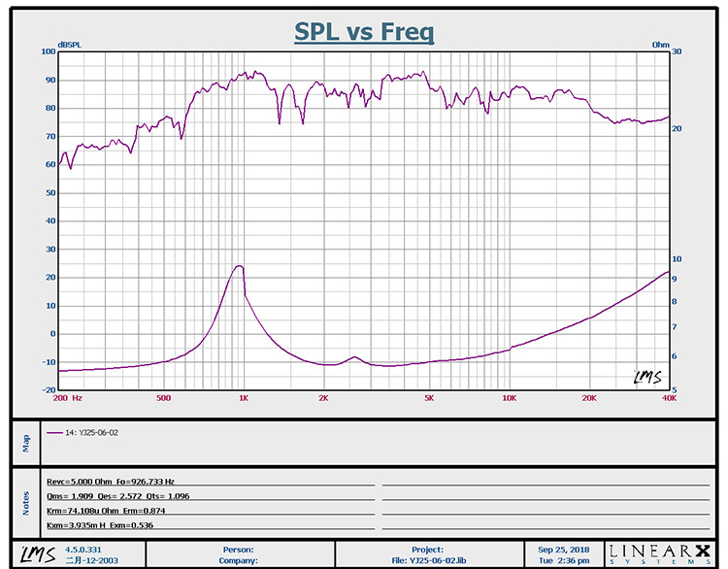Click the Notes panel label
The width and height of the screenshot is (728, 569).
tap(24, 503)
